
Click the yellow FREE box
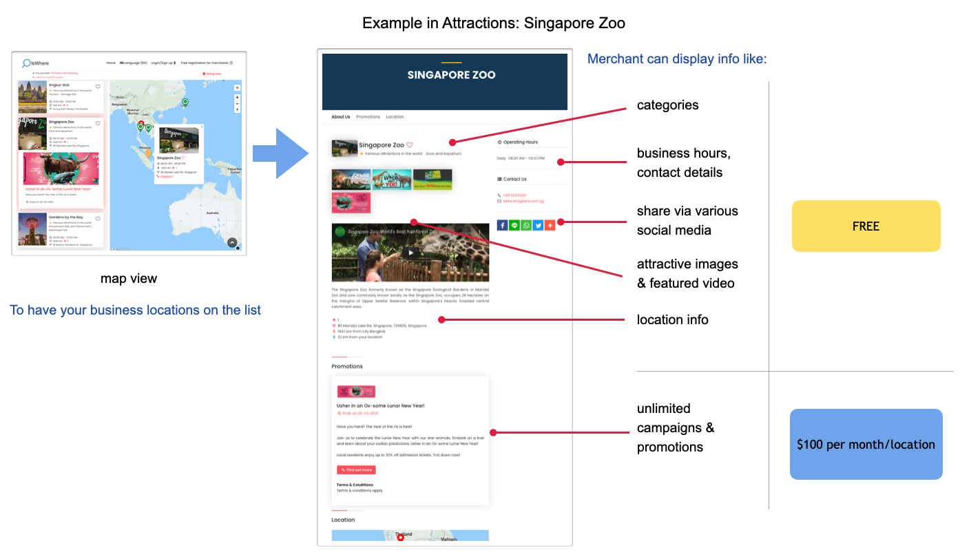(866, 226)
